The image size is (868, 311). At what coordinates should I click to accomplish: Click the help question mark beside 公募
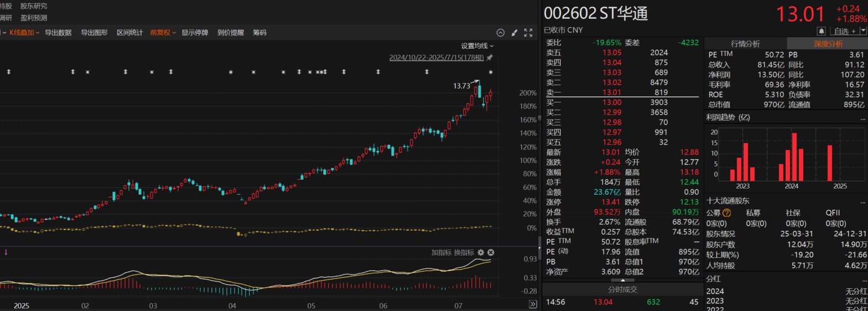pos(726,212)
